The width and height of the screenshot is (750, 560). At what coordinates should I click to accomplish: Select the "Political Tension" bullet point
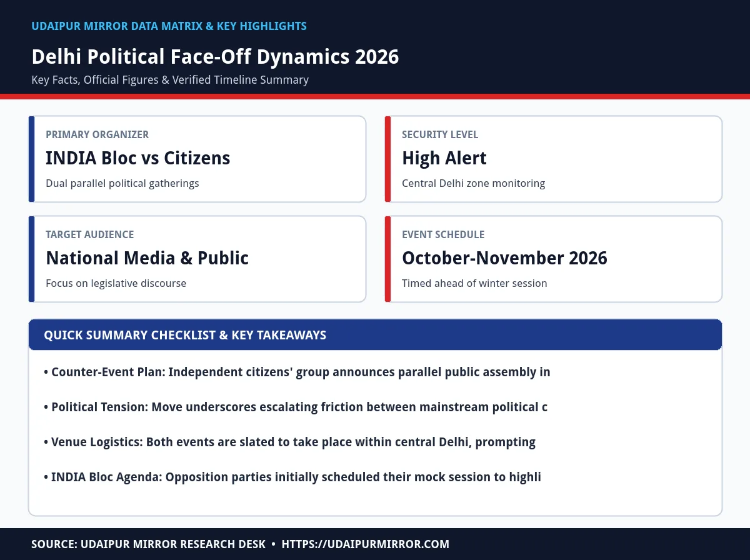296,407
